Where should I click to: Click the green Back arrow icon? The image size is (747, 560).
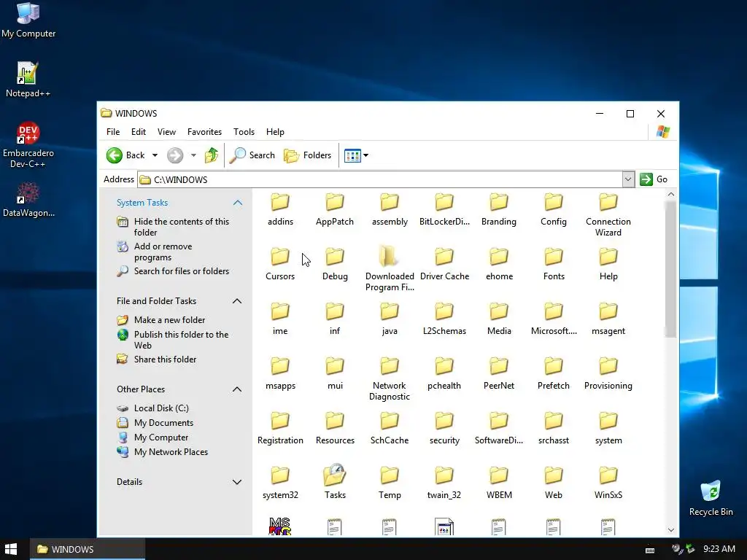click(115, 155)
